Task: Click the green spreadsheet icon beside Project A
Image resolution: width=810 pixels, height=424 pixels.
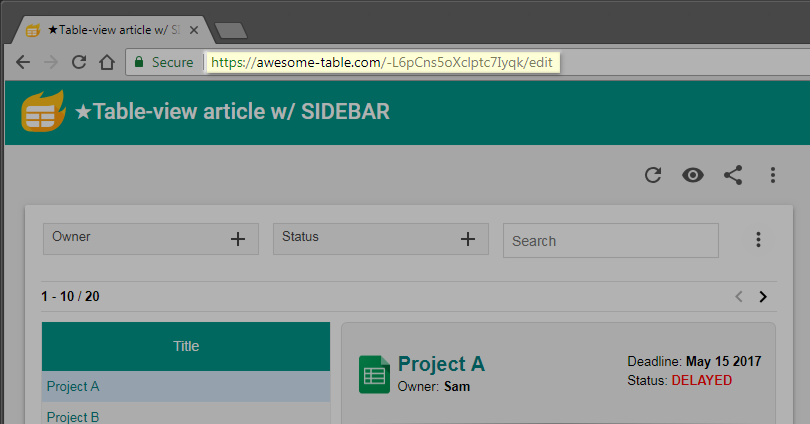Action: pos(374,374)
